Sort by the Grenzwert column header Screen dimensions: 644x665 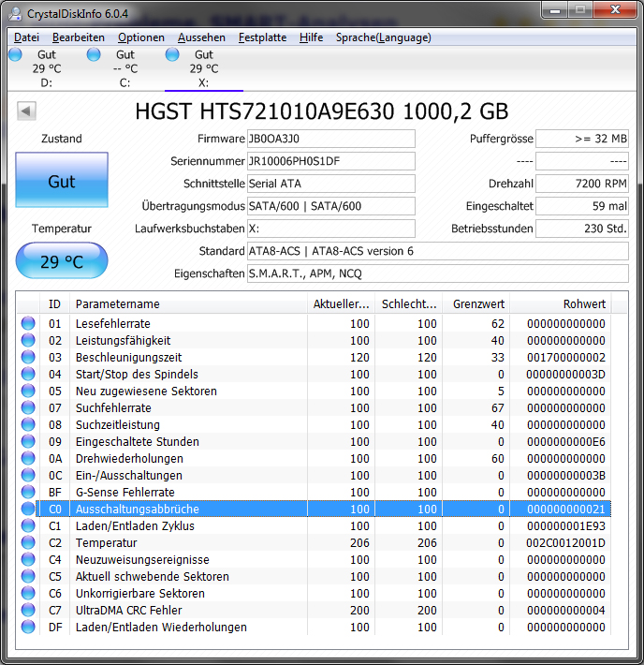click(476, 304)
